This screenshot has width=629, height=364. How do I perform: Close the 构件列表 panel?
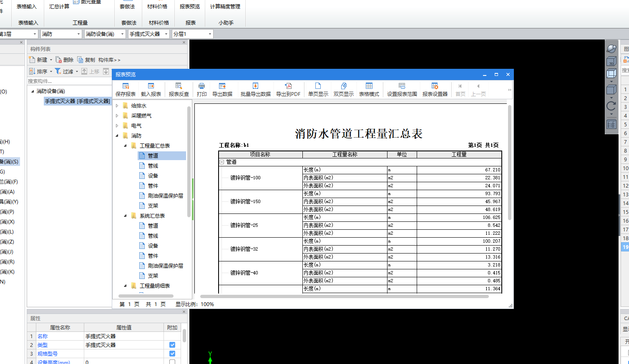[x=184, y=42]
